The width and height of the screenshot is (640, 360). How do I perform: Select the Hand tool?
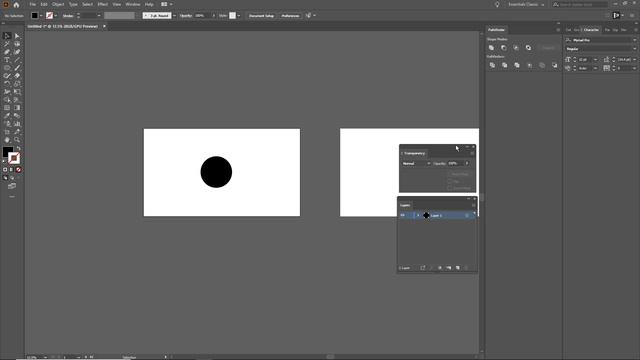7,140
